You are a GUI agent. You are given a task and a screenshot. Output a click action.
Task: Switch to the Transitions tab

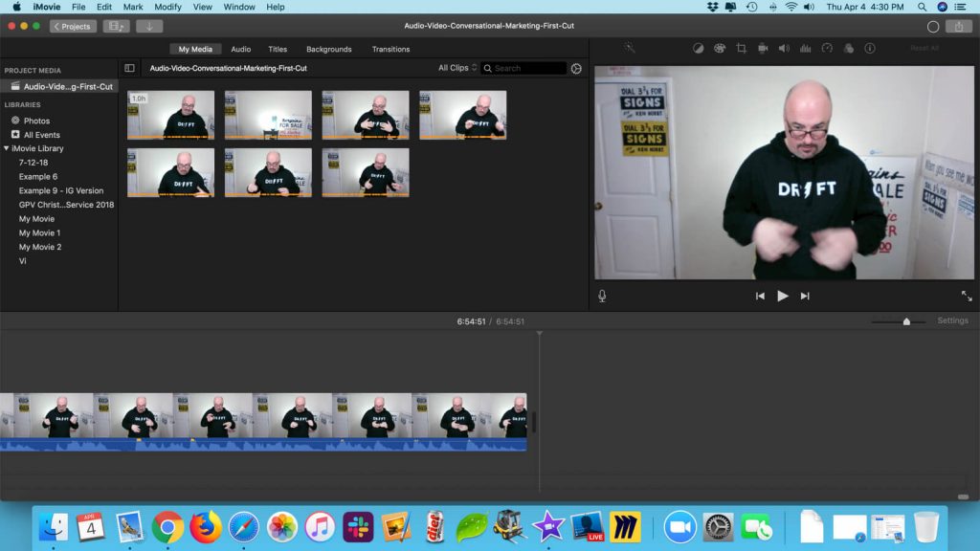click(x=390, y=49)
